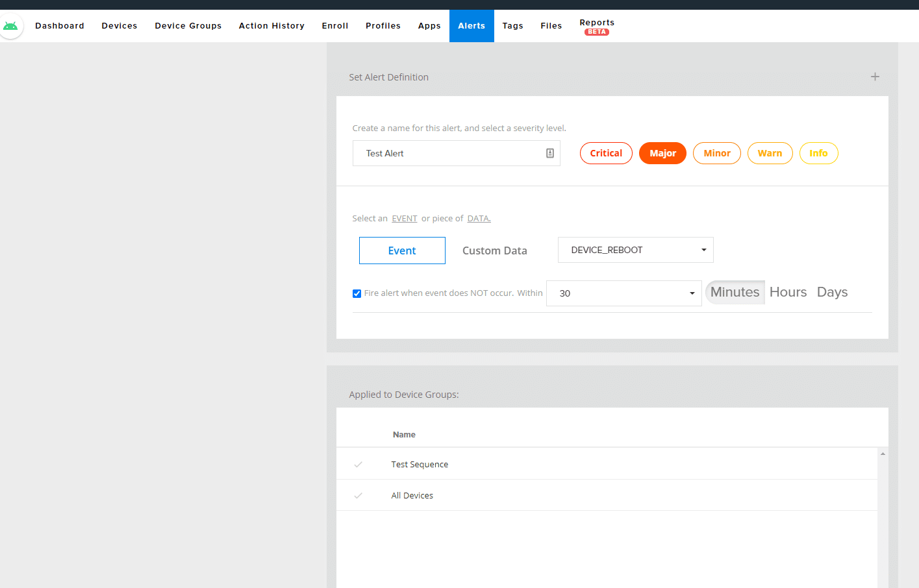Open the Profiles tab
This screenshot has width=919, height=588.
[383, 26]
